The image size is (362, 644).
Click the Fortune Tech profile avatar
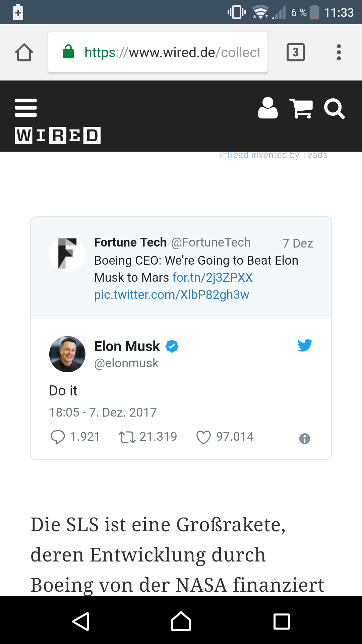tap(67, 254)
